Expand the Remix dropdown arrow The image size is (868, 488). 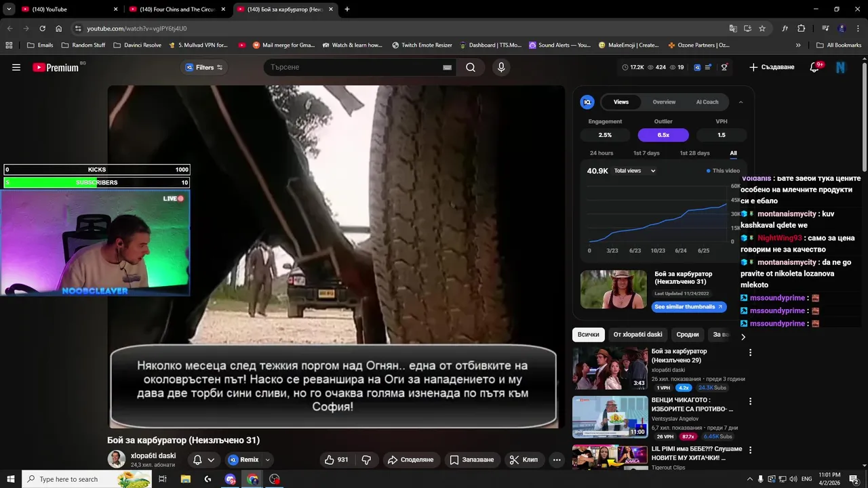(x=267, y=460)
